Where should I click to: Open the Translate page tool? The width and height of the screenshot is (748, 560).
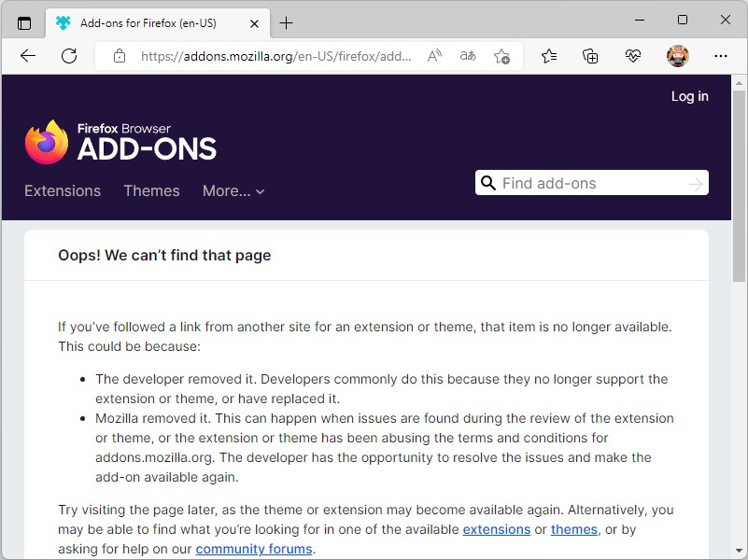click(x=467, y=56)
